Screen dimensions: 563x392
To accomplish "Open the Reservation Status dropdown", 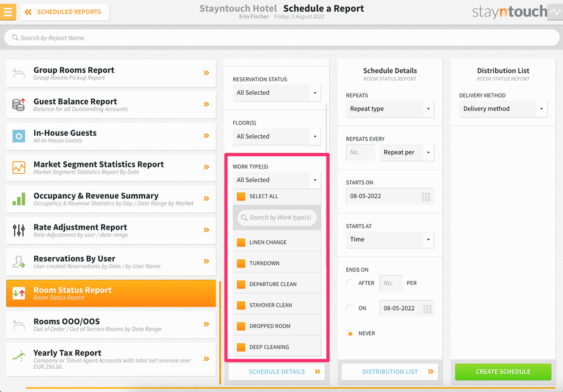I will pyautogui.click(x=277, y=93).
